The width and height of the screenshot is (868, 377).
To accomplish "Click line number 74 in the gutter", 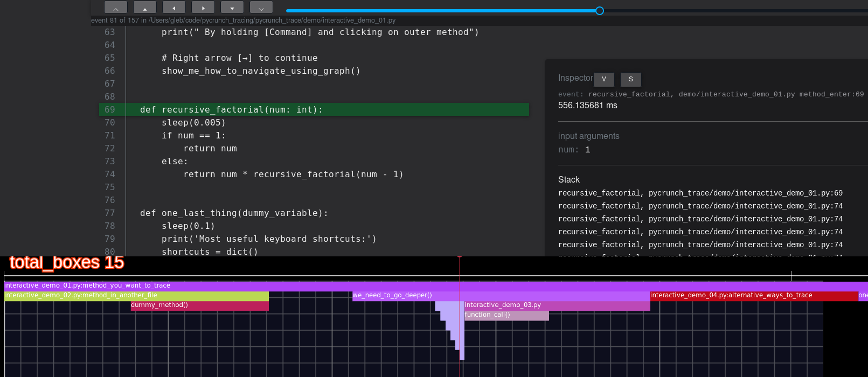I will (110, 174).
